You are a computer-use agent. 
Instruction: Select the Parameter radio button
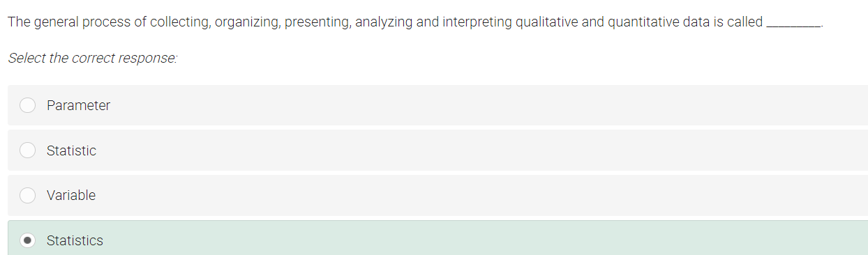pos(27,105)
